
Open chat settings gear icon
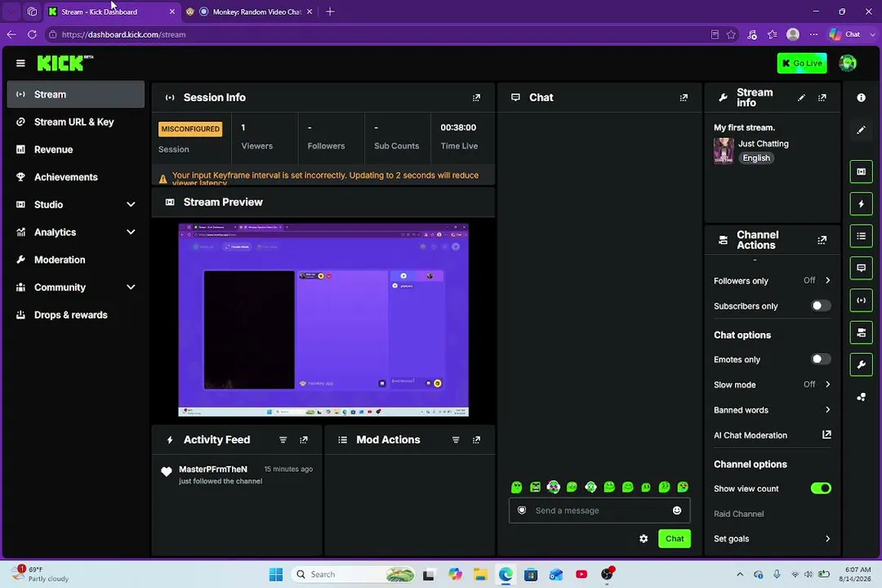(644, 538)
